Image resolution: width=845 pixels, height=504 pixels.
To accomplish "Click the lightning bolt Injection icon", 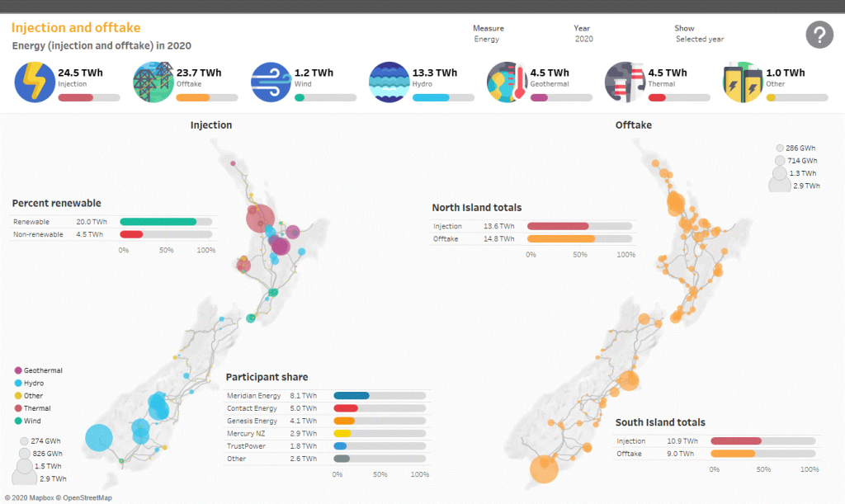I will [35, 82].
